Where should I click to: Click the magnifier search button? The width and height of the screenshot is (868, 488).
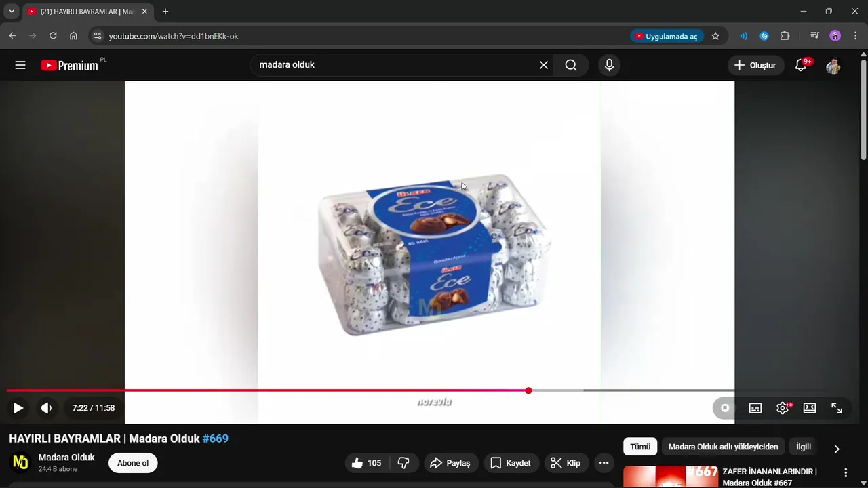pos(571,65)
